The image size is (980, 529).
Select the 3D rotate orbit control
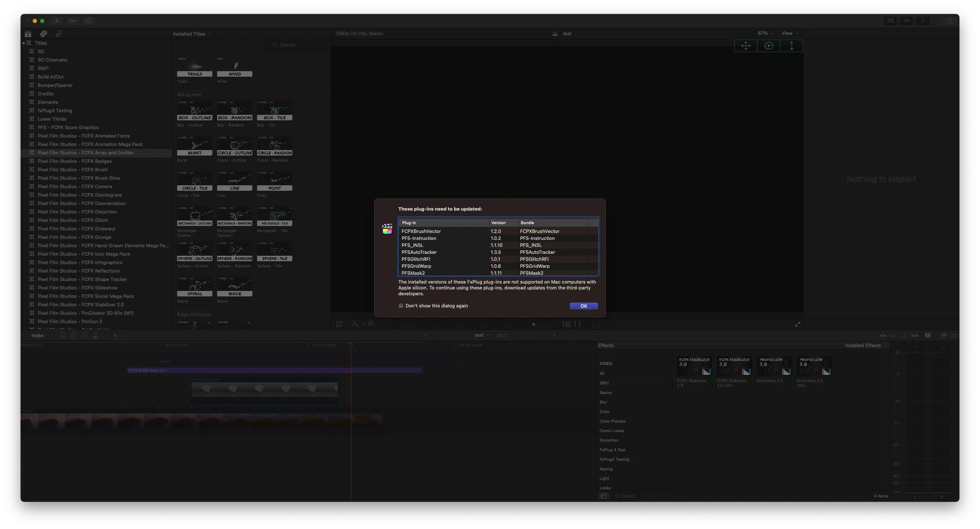click(x=768, y=45)
